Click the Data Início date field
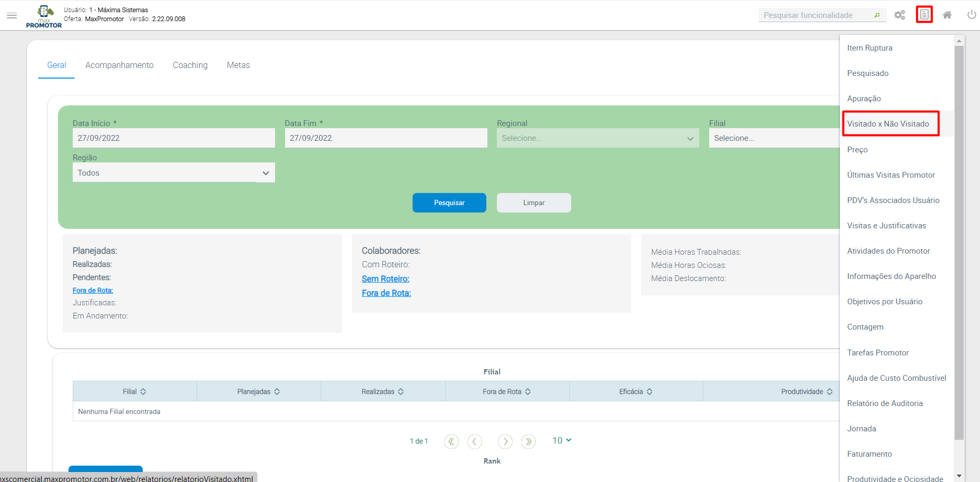The height and width of the screenshot is (482, 980). pyautogui.click(x=174, y=138)
